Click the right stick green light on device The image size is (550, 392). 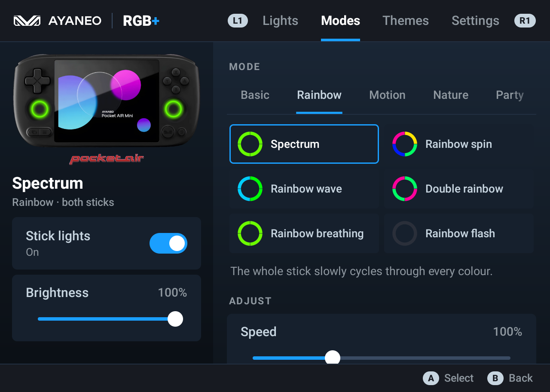(x=174, y=109)
